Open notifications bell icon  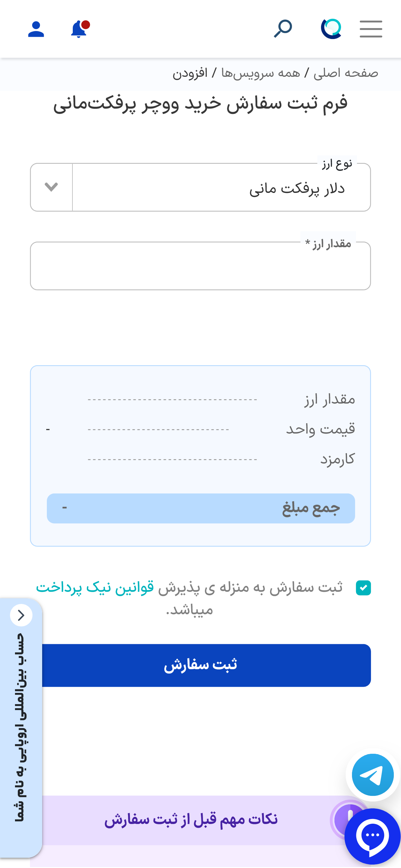pos(80,29)
